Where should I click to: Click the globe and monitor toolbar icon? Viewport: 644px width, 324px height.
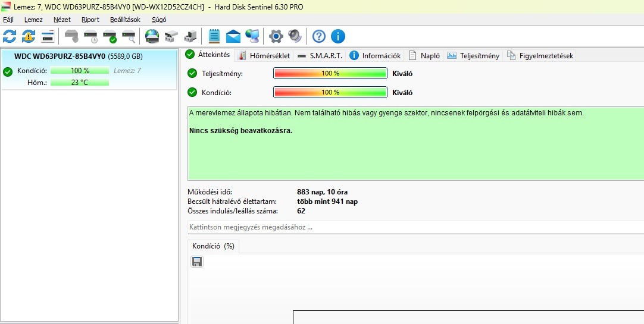[252, 36]
